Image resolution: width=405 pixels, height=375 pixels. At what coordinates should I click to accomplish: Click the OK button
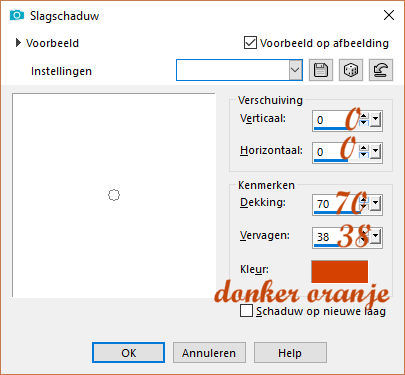pyautogui.click(x=128, y=353)
